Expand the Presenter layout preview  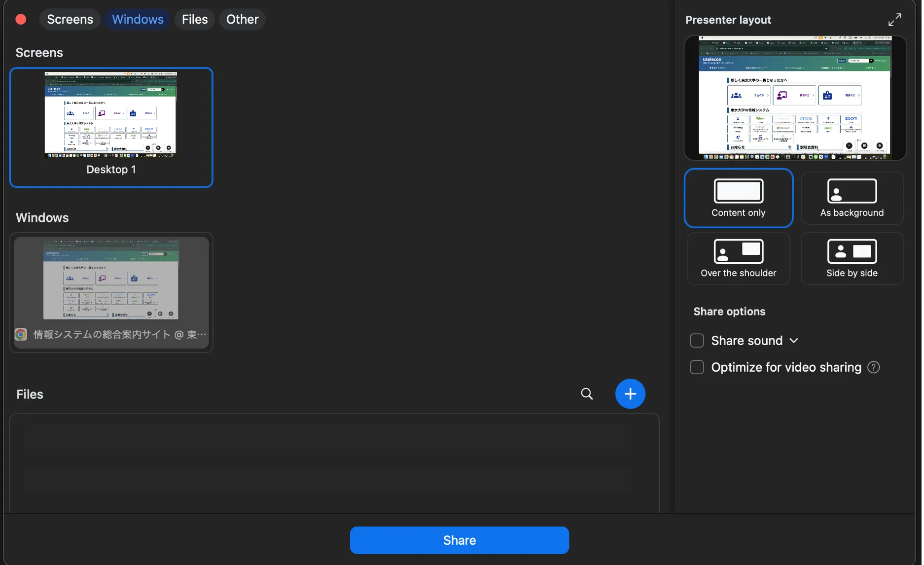[x=894, y=20]
